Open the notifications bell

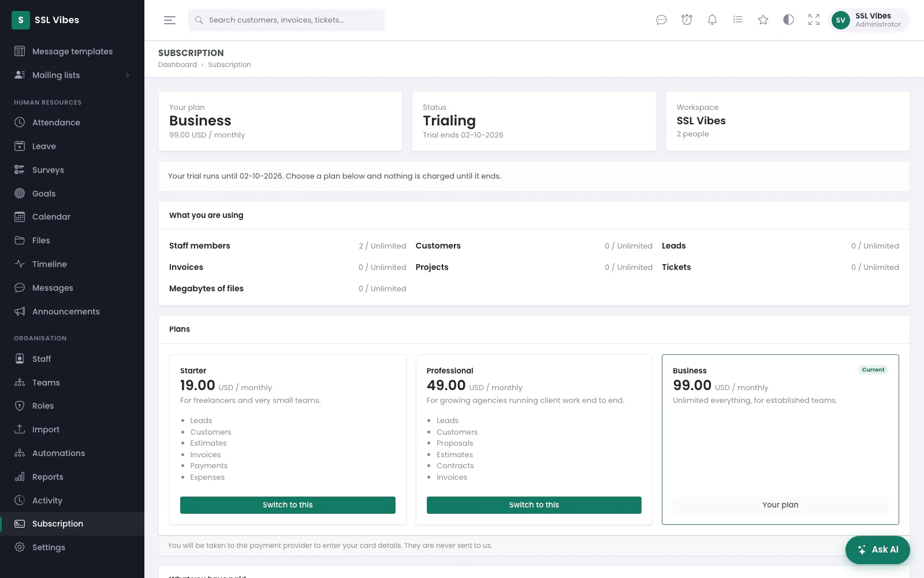712,20
